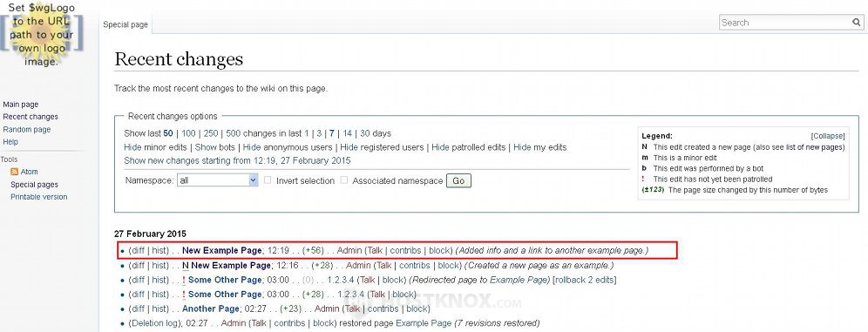Click in the Search field
Screen dimensions: 868x332
(x=785, y=23)
